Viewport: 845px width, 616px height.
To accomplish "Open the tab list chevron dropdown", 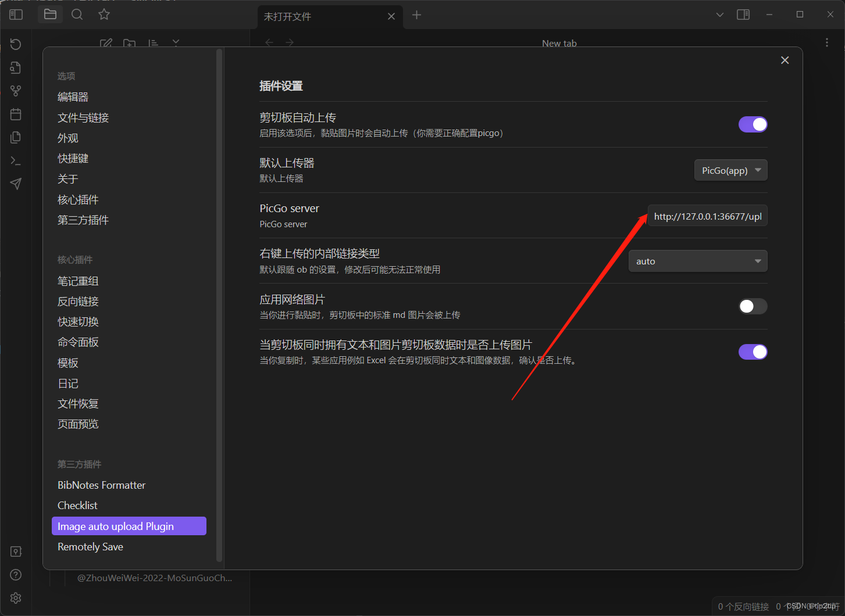I will [720, 15].
